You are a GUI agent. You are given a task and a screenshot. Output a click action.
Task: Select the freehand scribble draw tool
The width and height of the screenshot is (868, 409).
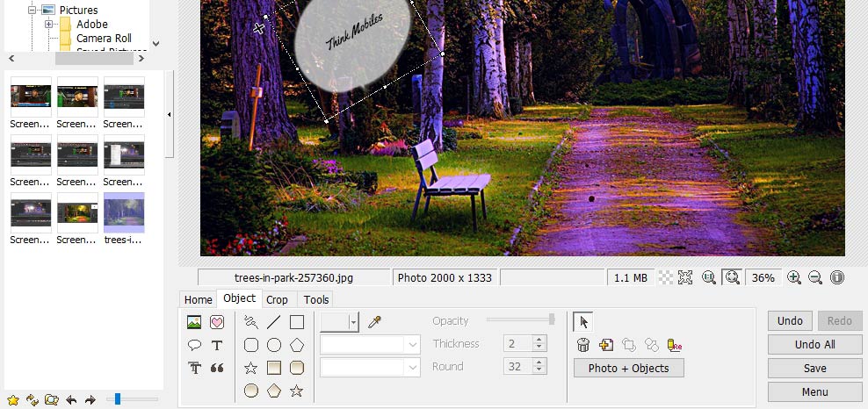251,322
